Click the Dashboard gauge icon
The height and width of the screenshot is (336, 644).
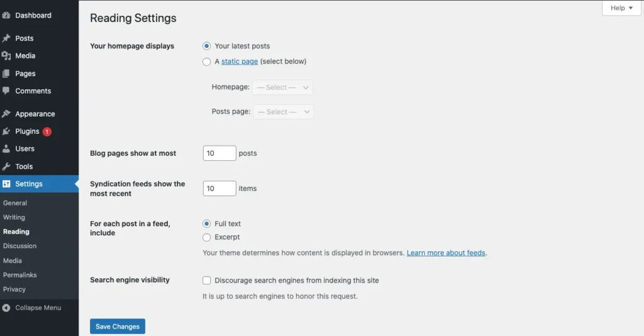click(6, 15)
